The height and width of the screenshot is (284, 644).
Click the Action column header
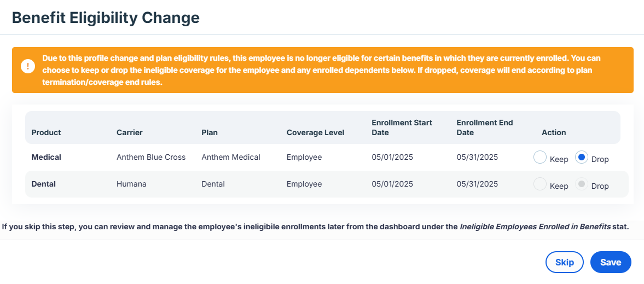(x=554, y=132)
